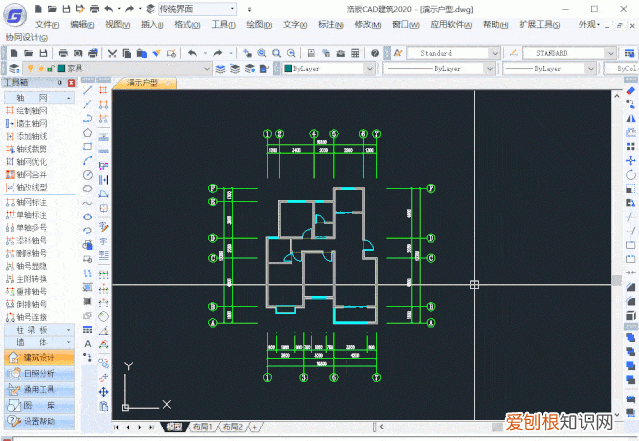The height and width of the screenshot is (441, 639).
Task: Click the 演示户型 drawing document tab
Action: pos(145,83)
